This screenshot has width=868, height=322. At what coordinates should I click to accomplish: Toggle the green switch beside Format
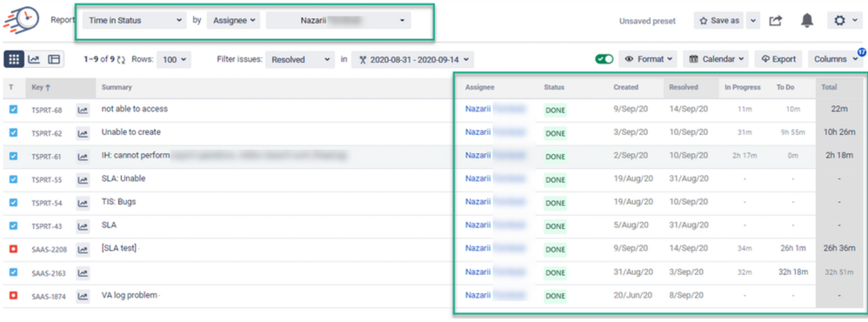[604, 59]
